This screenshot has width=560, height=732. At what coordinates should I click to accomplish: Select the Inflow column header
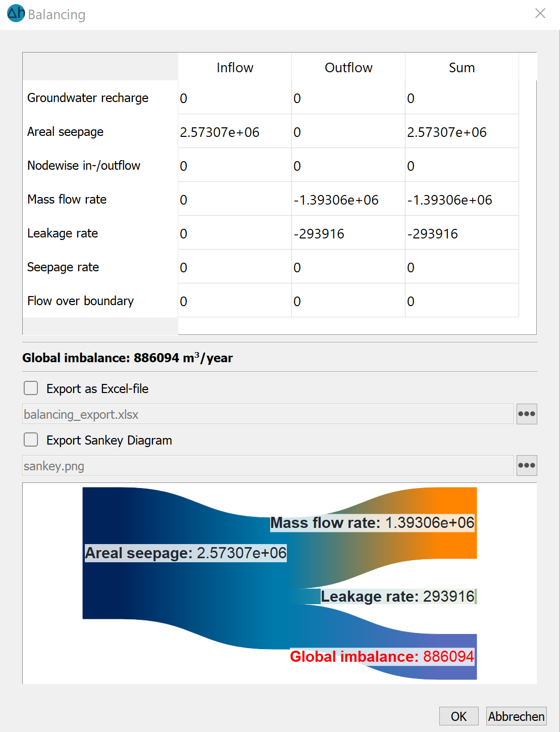[235, 67]
